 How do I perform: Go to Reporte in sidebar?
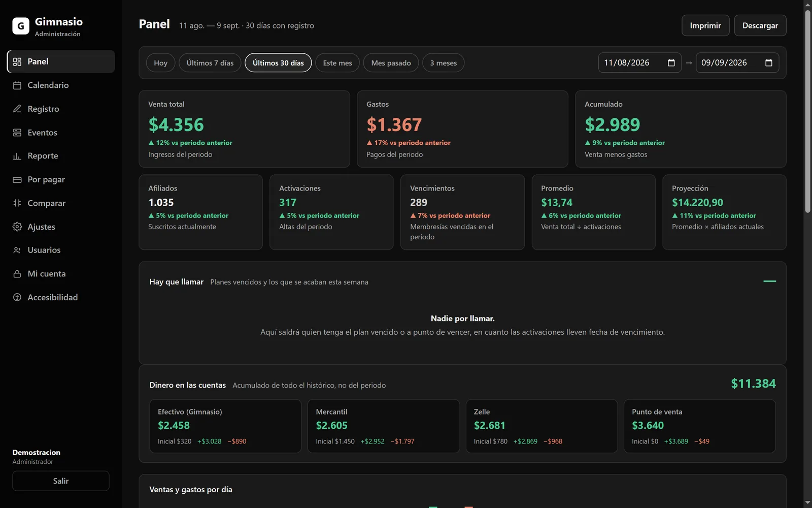(x=61, y=156)
